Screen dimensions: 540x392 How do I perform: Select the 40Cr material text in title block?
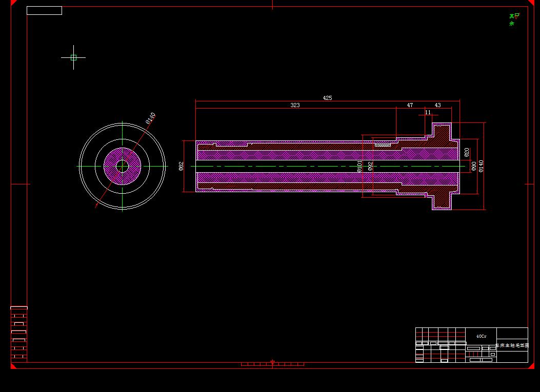tap(481, 336)
